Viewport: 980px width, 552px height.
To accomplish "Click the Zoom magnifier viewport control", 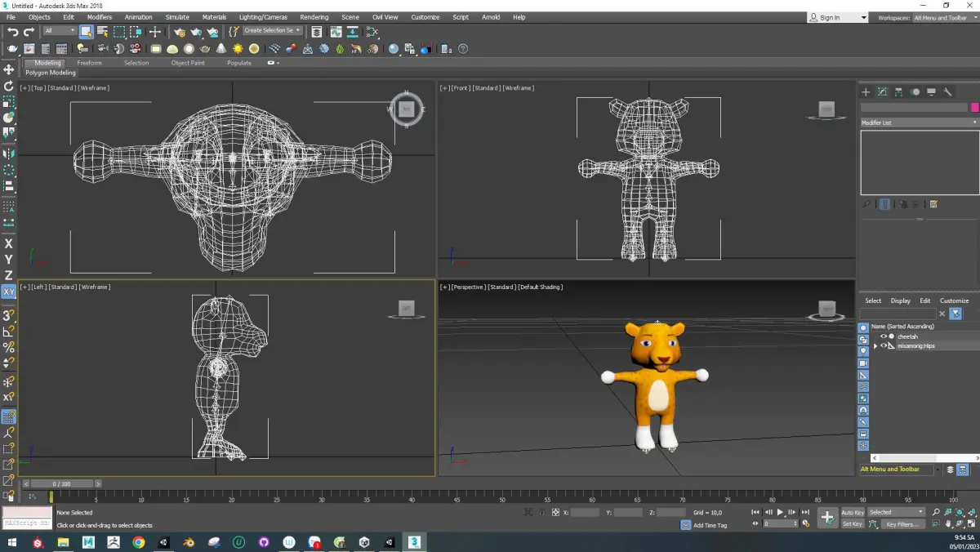I will tap(936, 512).
